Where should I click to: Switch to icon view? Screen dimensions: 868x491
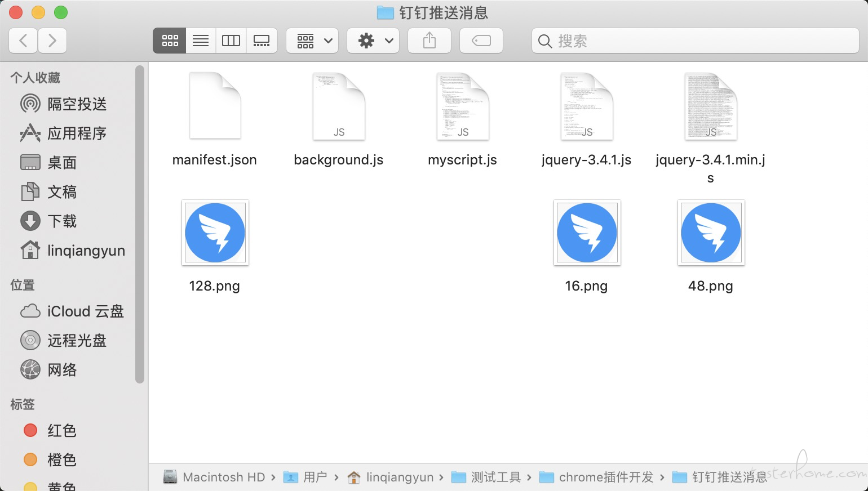point(170,41)
